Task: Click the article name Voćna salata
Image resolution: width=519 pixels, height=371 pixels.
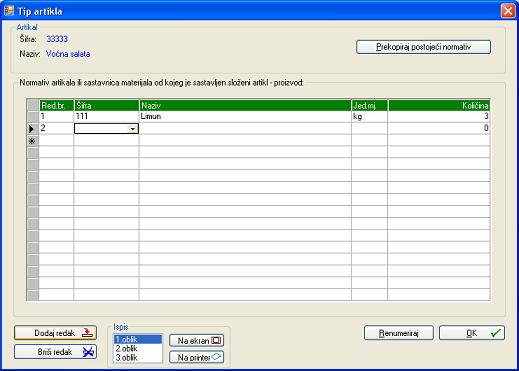Action: (x=68, y=54)
